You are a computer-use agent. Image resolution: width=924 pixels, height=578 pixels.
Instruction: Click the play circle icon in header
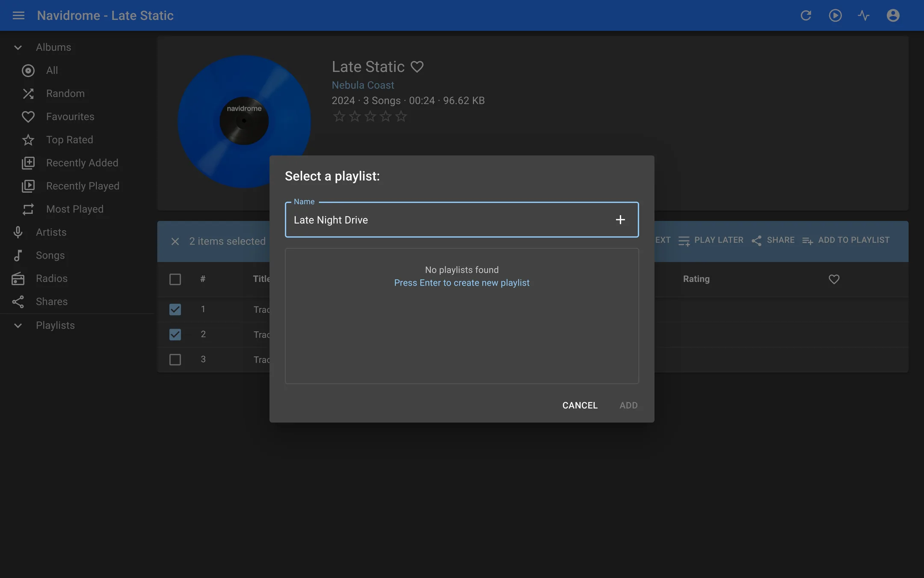click(x=835, y=15)
